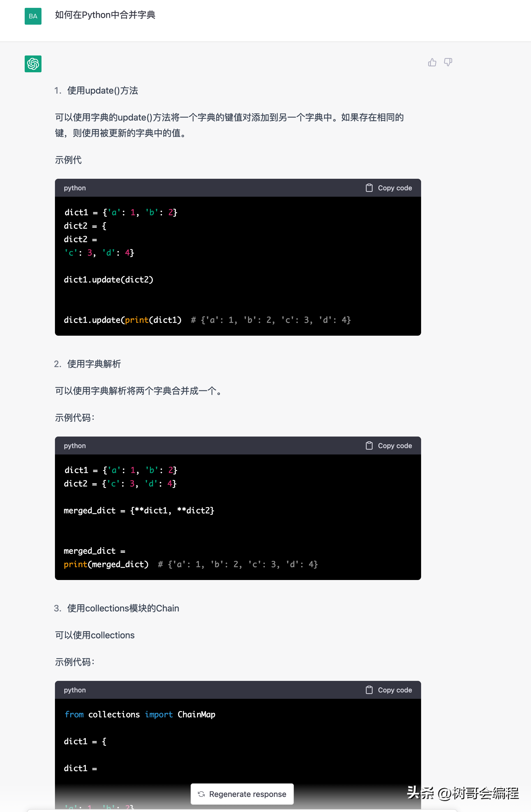The width and height of the screenshot is (531, 812).
Task: Click the clipboard icon on the second code block
Action: click(369, 446)
